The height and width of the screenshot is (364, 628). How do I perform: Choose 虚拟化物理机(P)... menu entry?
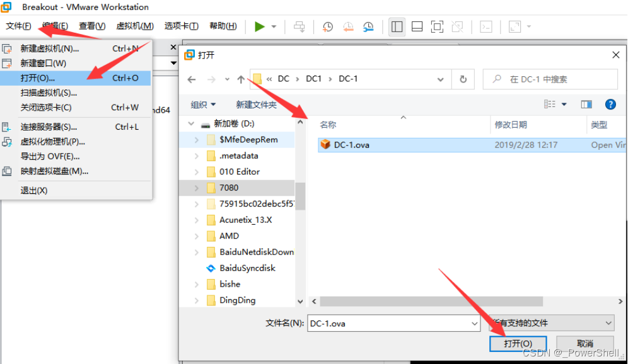[x=76, y=142]
